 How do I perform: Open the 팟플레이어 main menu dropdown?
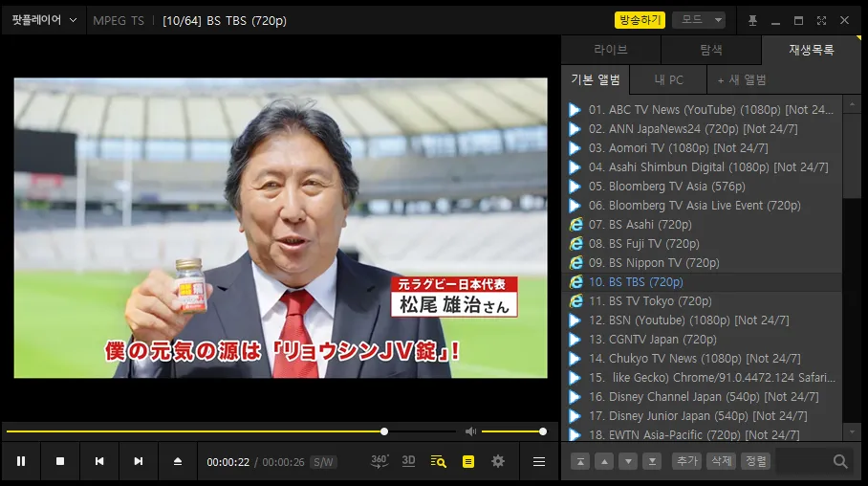click(44, 20)
